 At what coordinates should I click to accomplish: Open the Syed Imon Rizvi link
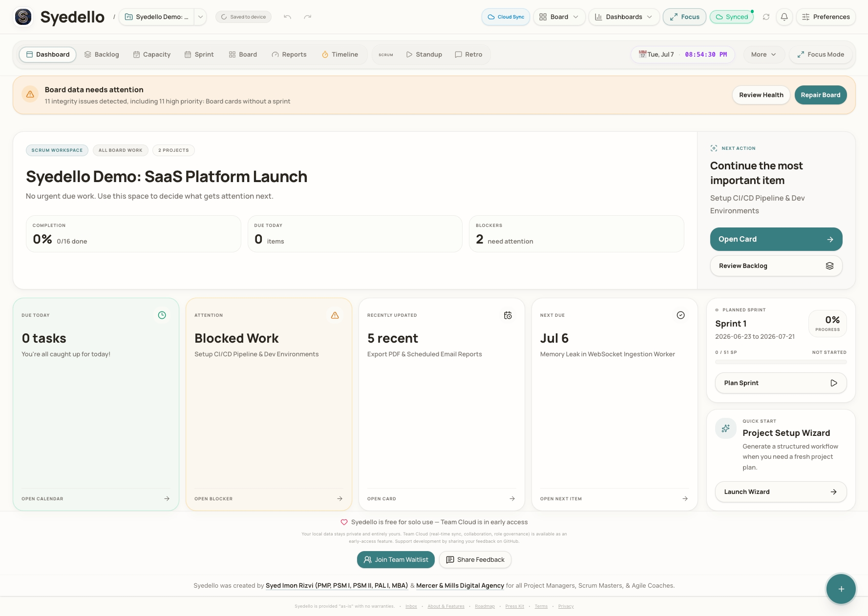pos(337,586)
